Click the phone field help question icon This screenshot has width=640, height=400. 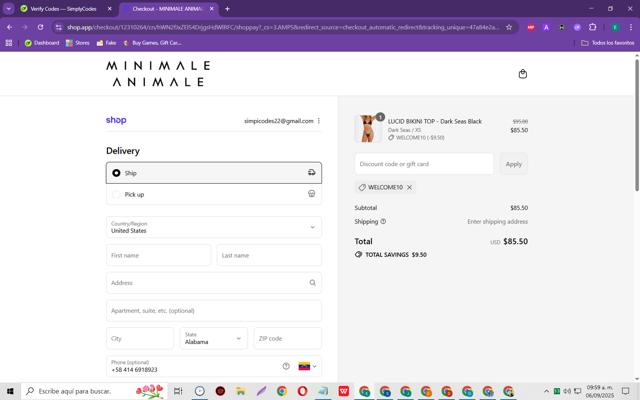[286, 366]
